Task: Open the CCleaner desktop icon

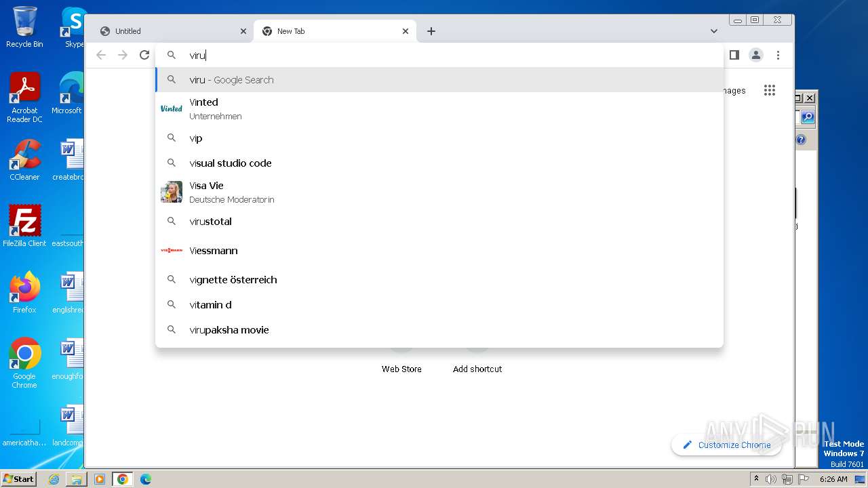Action: pos(24,161)
